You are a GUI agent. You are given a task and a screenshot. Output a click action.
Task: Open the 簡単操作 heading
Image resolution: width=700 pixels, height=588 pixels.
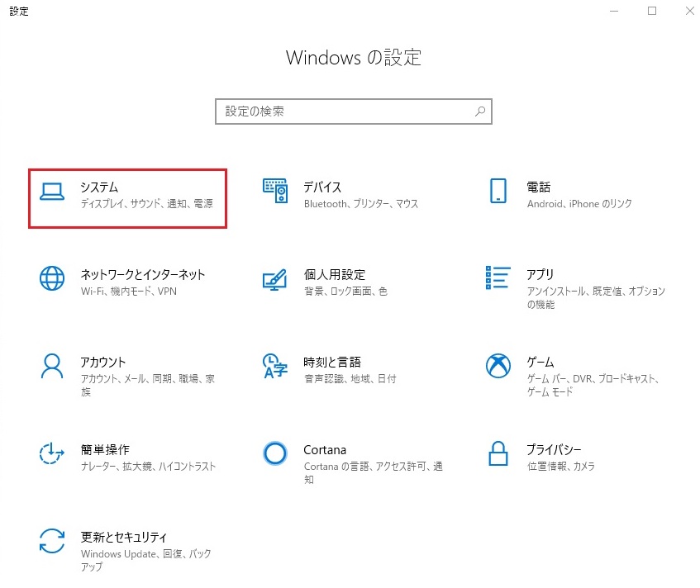(105, 449)
